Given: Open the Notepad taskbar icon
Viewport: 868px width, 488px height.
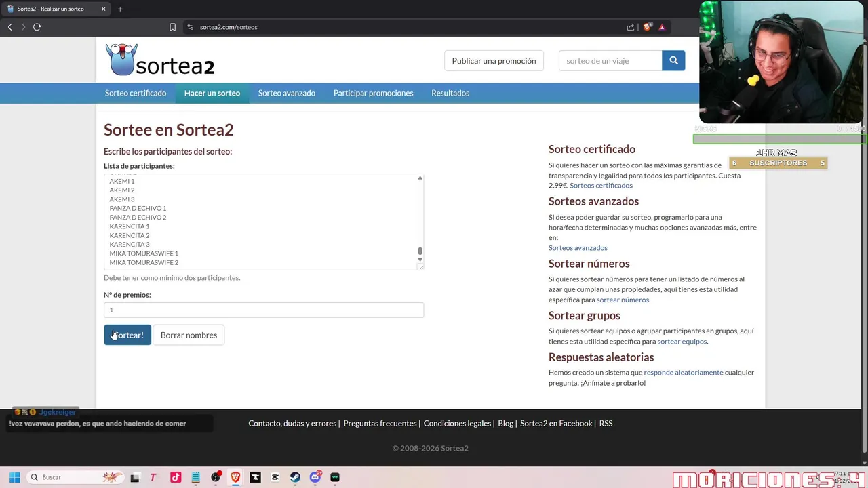Looking at the screenshot, I should tap(195, 477).
